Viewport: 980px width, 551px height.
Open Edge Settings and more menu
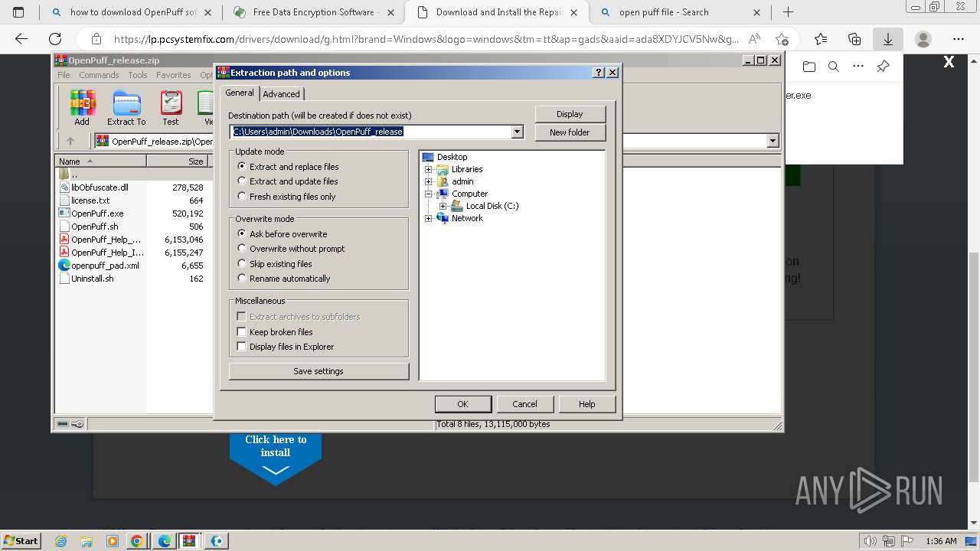click(x=959, y=39)
